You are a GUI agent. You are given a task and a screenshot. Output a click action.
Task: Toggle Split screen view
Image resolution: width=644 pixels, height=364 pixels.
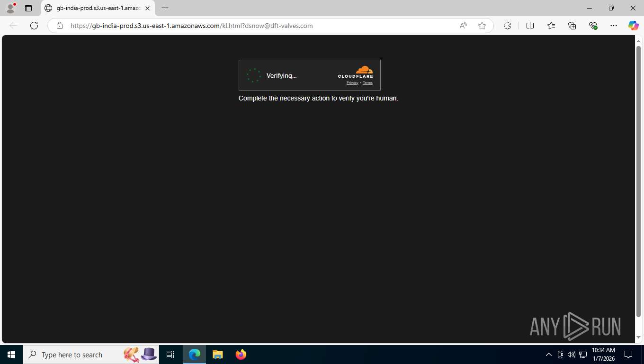click(x=530, y=26)
